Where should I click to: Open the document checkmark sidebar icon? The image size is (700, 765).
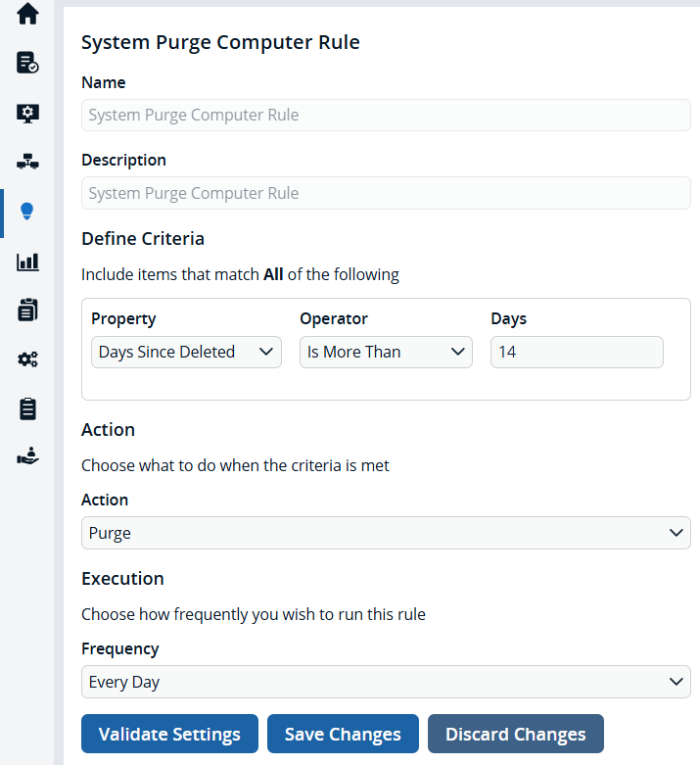27,63
